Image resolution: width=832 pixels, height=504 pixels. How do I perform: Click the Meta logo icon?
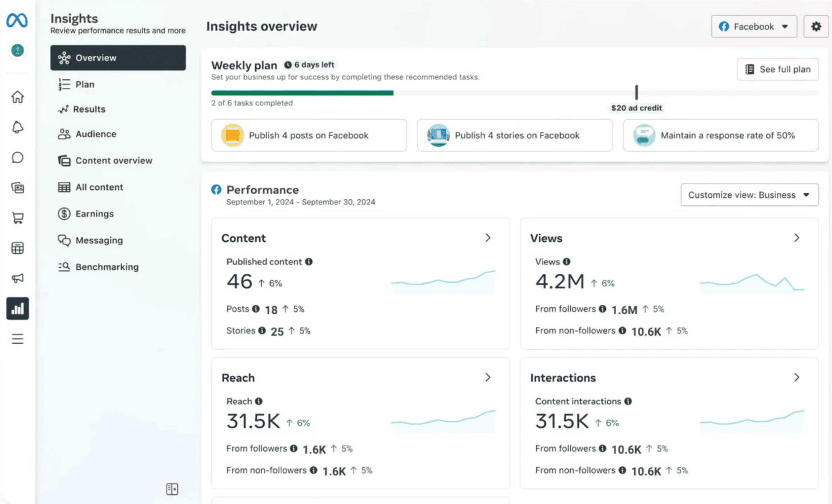pos(17,20)
